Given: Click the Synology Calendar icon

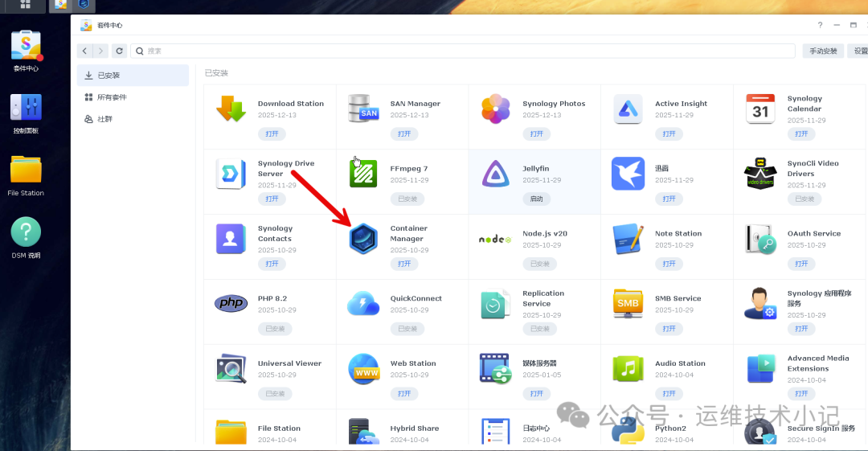Looking at the screenshot, I should click(x=760, y=109).
